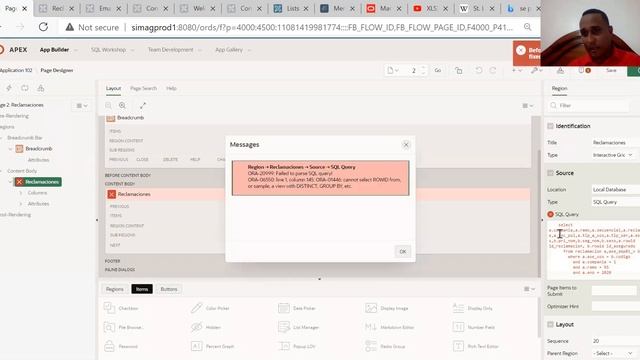Go to the Application 102 breadcrumb link

tap(16, 70)
